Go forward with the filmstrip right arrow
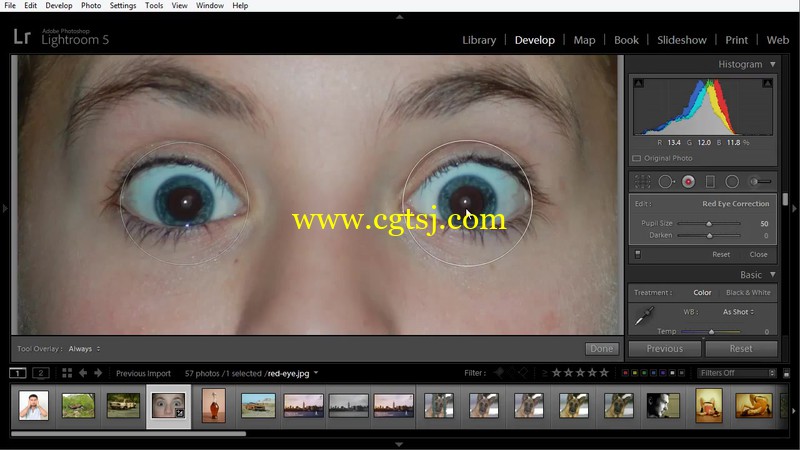This screenshot has height=450, width=800. [x=98, y=373]
